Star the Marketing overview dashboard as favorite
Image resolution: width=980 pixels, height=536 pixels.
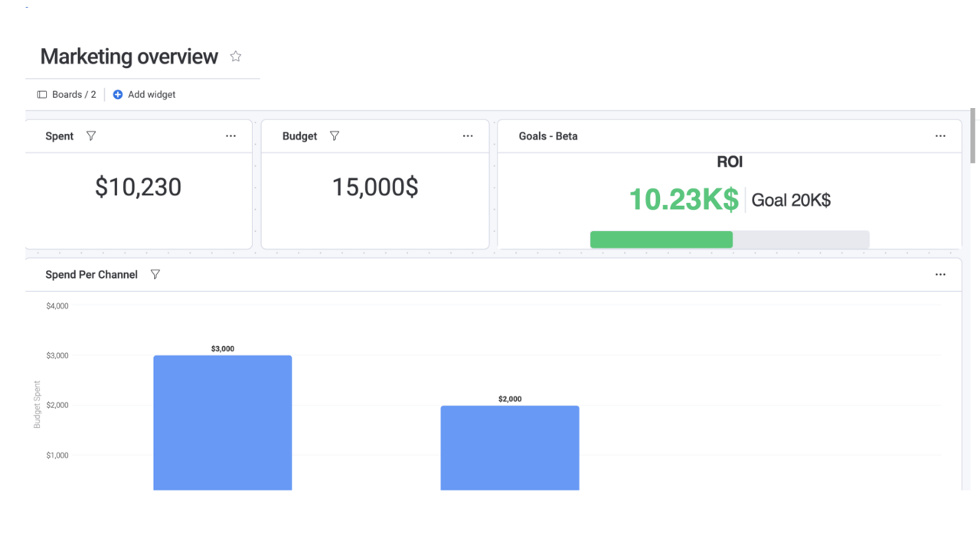tap(236, 57)
